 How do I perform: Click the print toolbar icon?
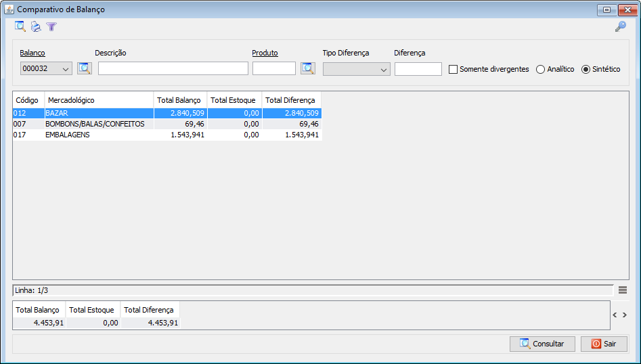[x=36, y=27]
